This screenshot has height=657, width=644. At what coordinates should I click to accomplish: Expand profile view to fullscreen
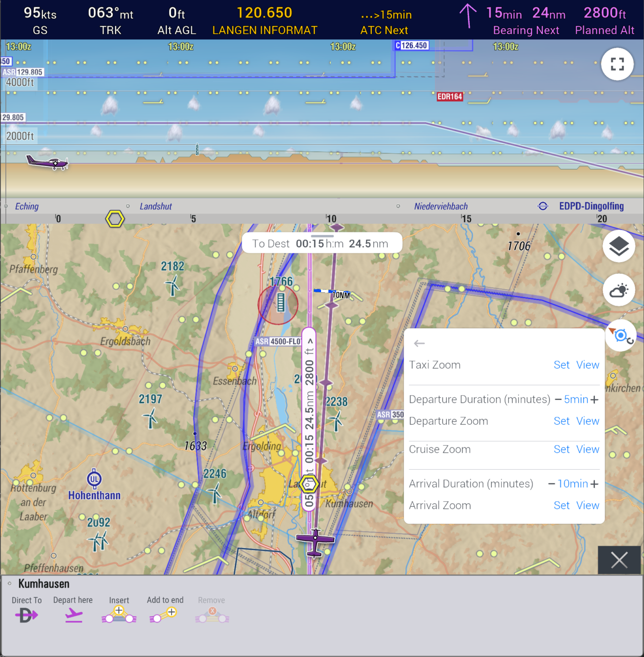point(617,64)
